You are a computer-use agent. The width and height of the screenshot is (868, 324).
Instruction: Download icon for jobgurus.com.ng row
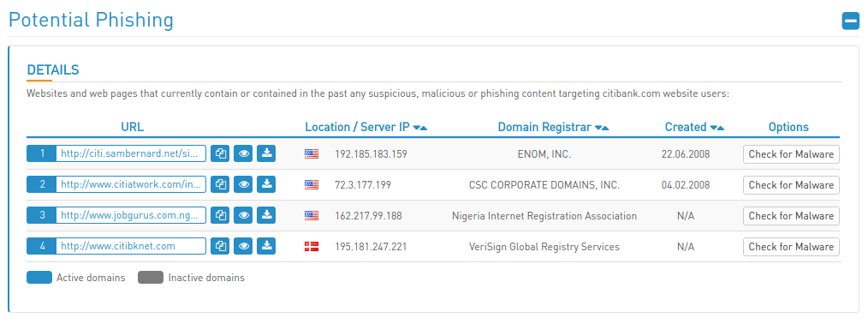point(267,215)
